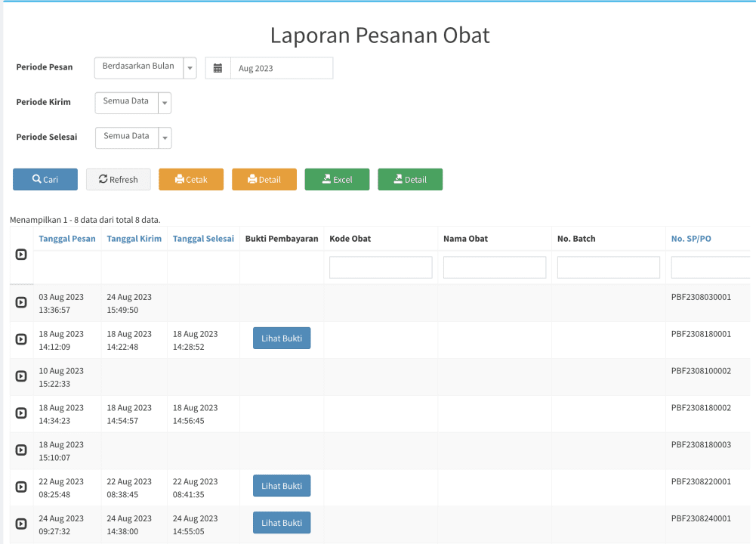Click the orange Detail print button

click(x=264, y=179)
